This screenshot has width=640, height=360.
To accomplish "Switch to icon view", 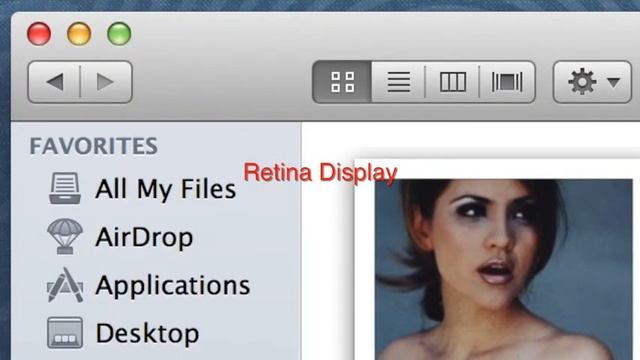I will (342, 82).
